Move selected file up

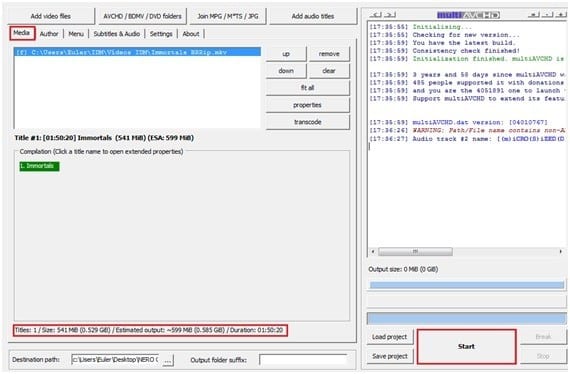[286, 54]
